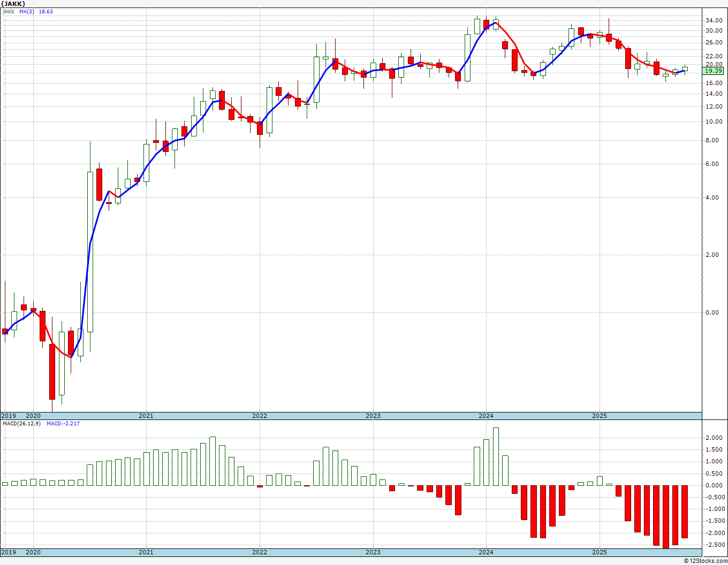Click "2021" on the MACD panel time axis

click(x=146, y=552)
